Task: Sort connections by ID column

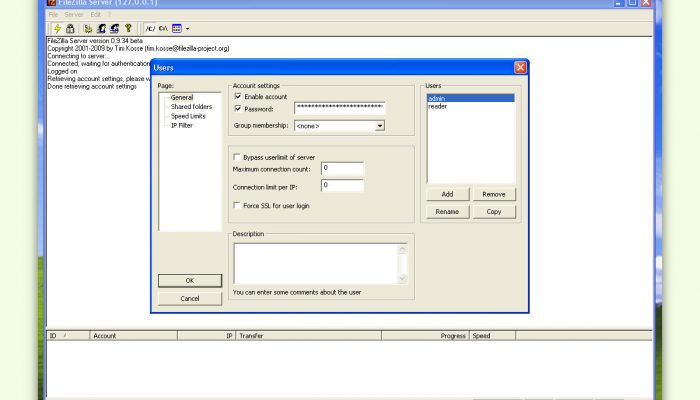Action: click(x=68, y=336)
